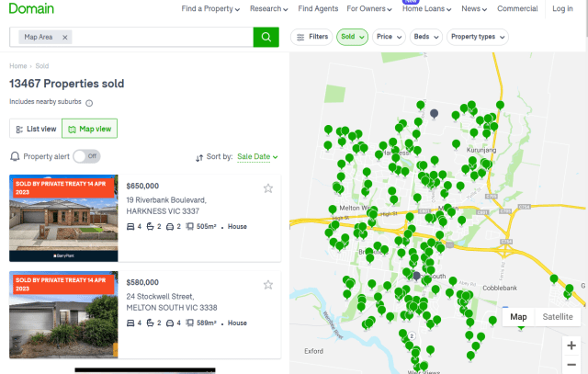588x374 pixels.
Task: Go to the Home breadcrumb
Action: (x=18, y=66)
